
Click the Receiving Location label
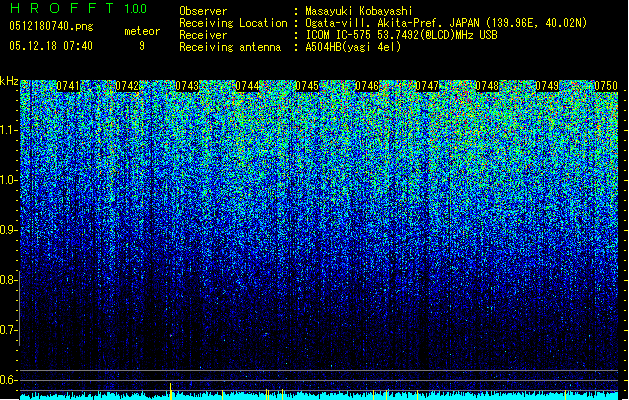[233, 23]
